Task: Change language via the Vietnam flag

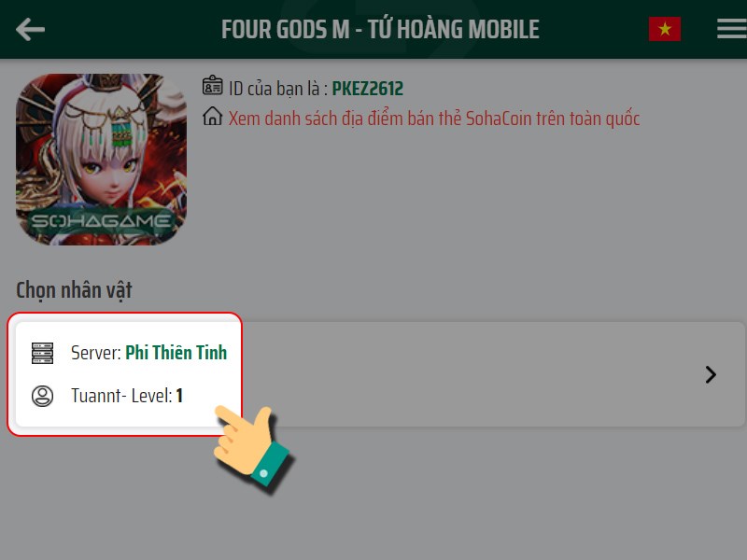Action: pyautogui.click(x=665, y=29)
